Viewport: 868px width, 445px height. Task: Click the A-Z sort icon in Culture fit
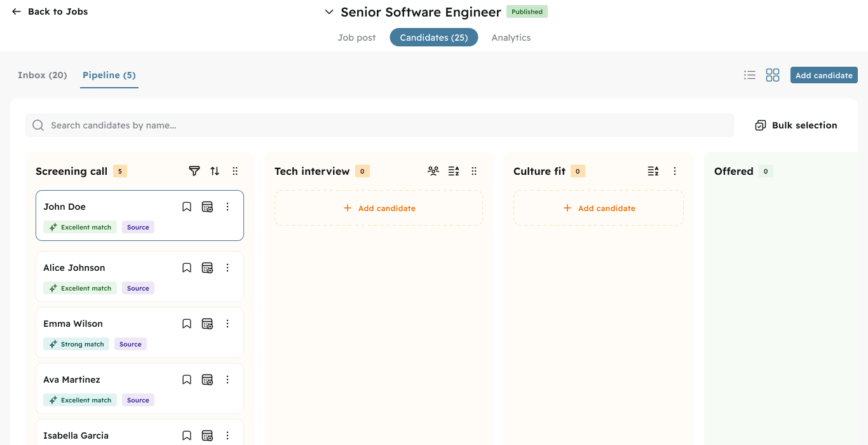[x=653, y=171]
